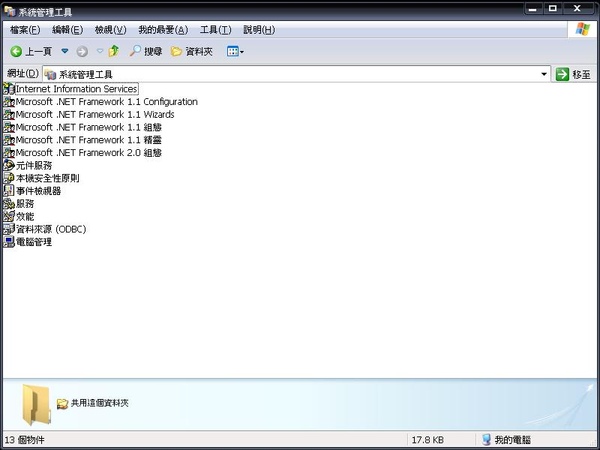This screenshot has width=600, height=450.
Task: Click the address field 系統管理工具
Action: (x=296, y=74)
